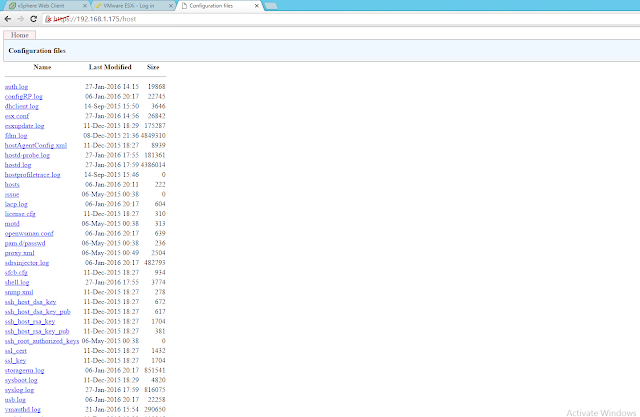Click the address bar URL field
The width and height of the screenshot is (640, 417).
(x=343, y=19)
